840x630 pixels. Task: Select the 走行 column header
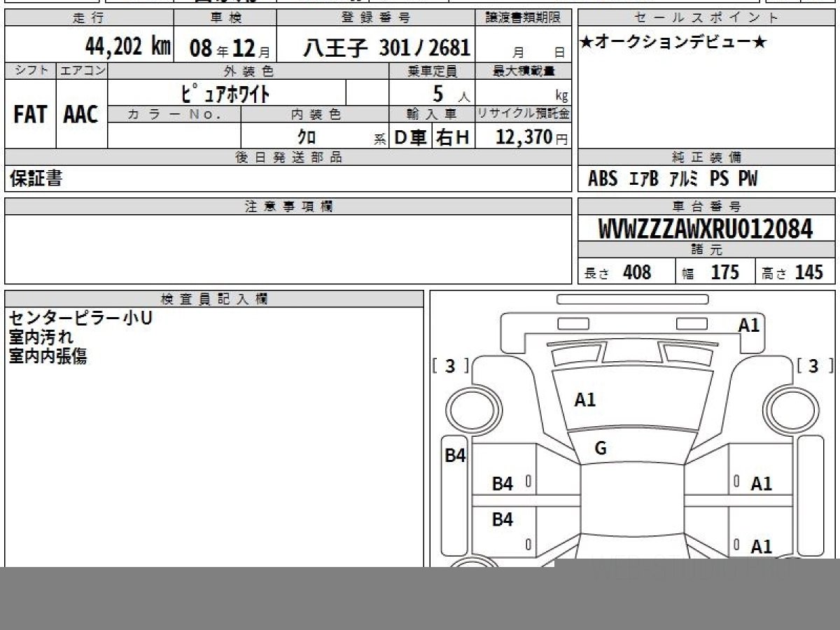click(x=88, y=17)
